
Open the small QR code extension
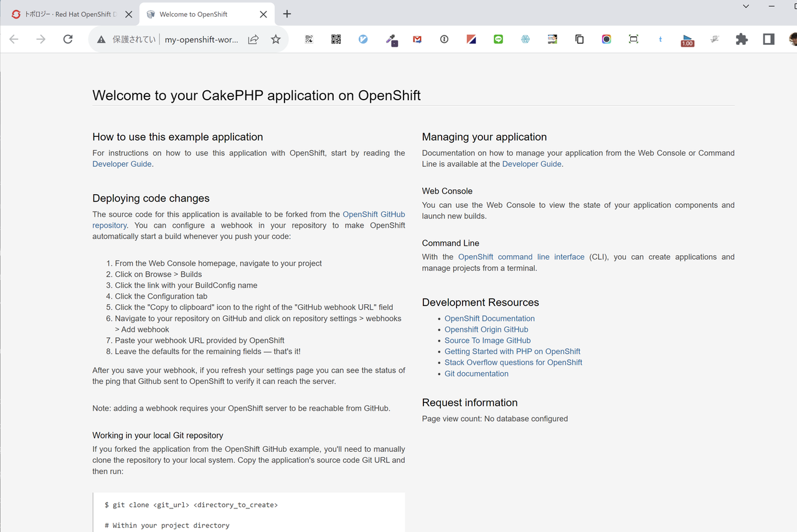pos(309,39)
